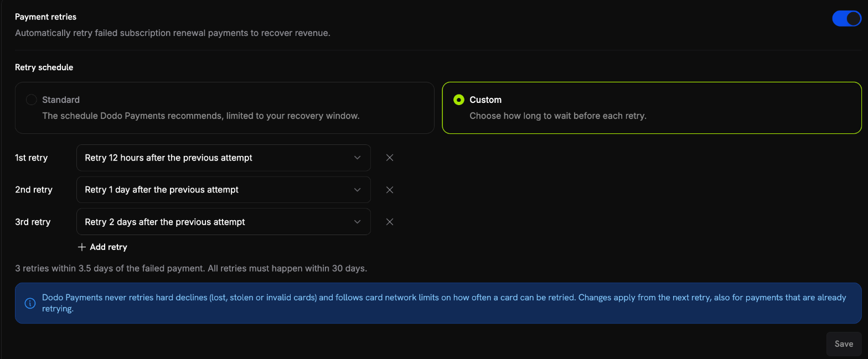Click the info icon in the blue notice
The width and height of the screenshot is (868, 359).
coord(30,303)
